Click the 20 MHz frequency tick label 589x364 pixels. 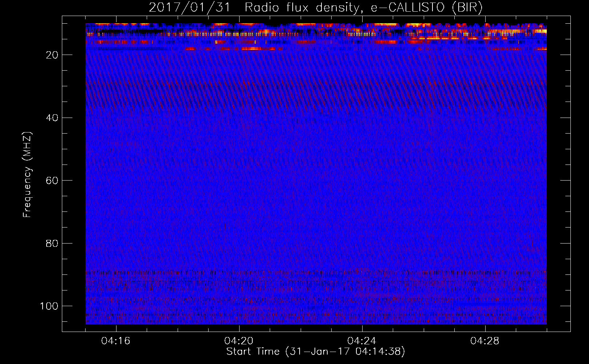click(x=52, y=55)
